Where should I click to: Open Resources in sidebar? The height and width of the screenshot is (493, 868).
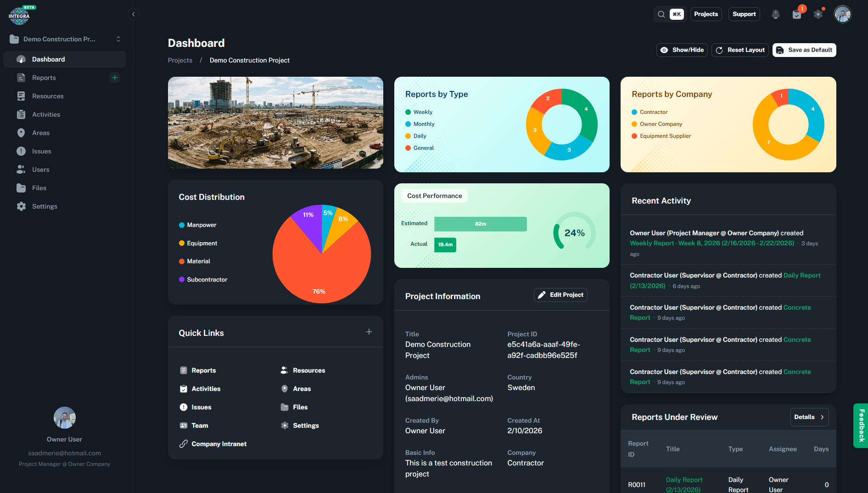(x=64, y=96)
